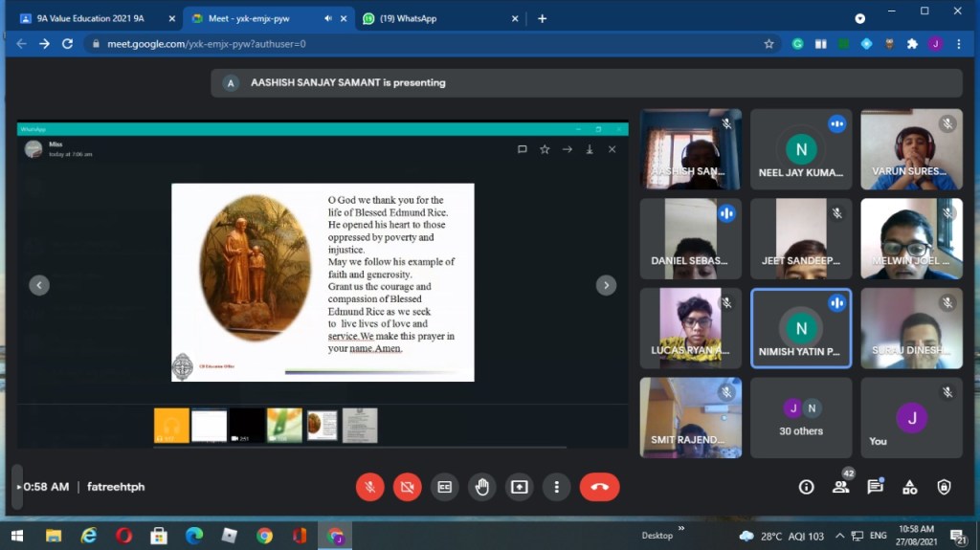The width and height of the screenshot is (980, 550).
Task: Expand the Chrome tab search dropdown
Action: (859, 18)
